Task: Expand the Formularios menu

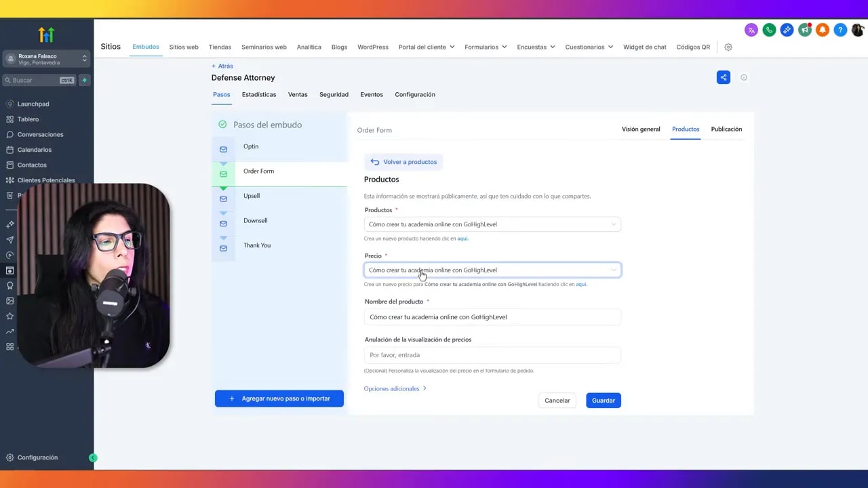Action: pos(486,47)
